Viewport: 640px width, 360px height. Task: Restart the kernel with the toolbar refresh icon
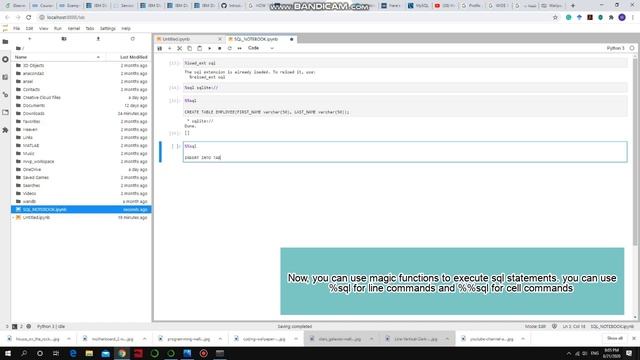pos(229,48)
